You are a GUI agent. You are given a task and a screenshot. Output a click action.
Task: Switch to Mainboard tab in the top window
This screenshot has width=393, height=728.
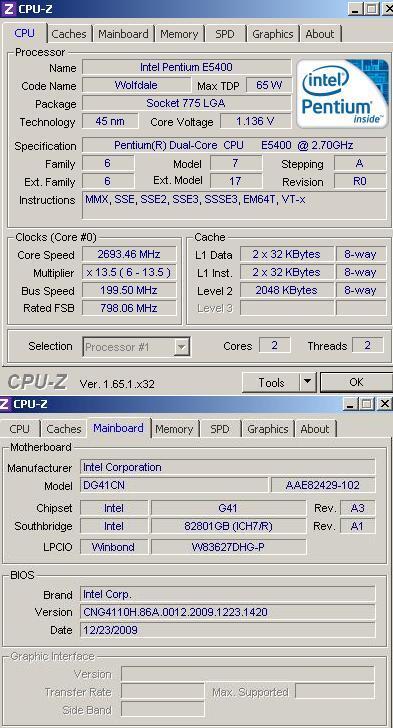[x=123, y=34]
